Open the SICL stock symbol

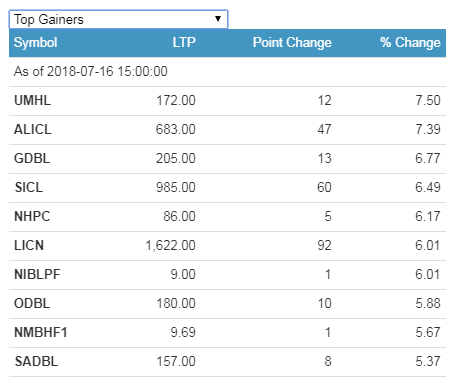pos(29,187)
